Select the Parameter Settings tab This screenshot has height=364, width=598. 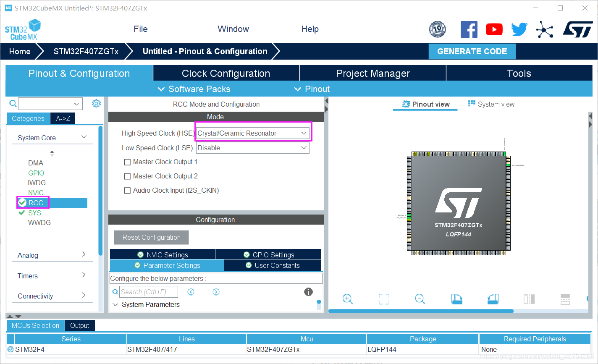coord(167,265)
